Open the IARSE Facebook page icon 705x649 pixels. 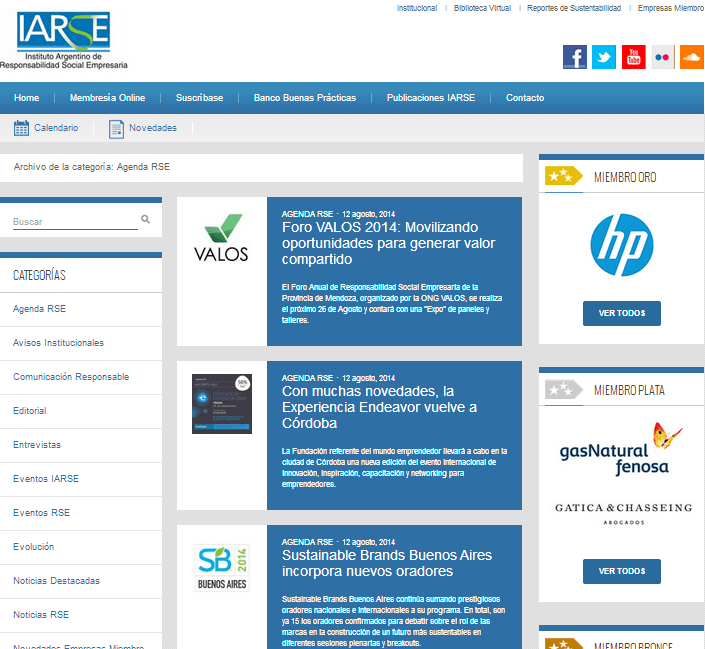tap(574, 57)
